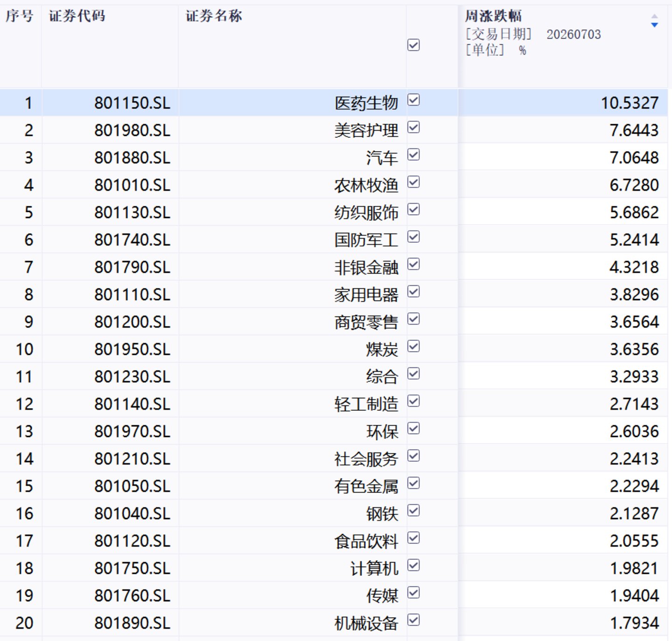Toggle checkbox for 商贸零售 row
Image resolution: width=672 pixels, height=641 pixels.
coord(413,319)
